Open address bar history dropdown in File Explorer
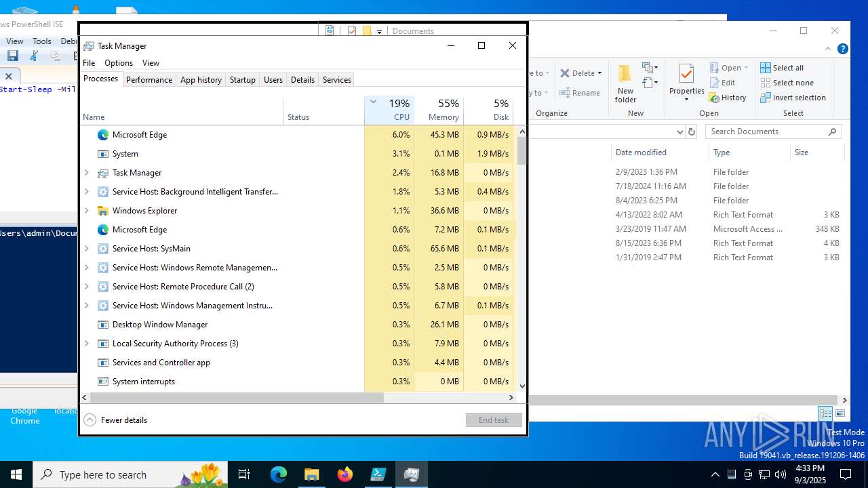 point(679,131)
